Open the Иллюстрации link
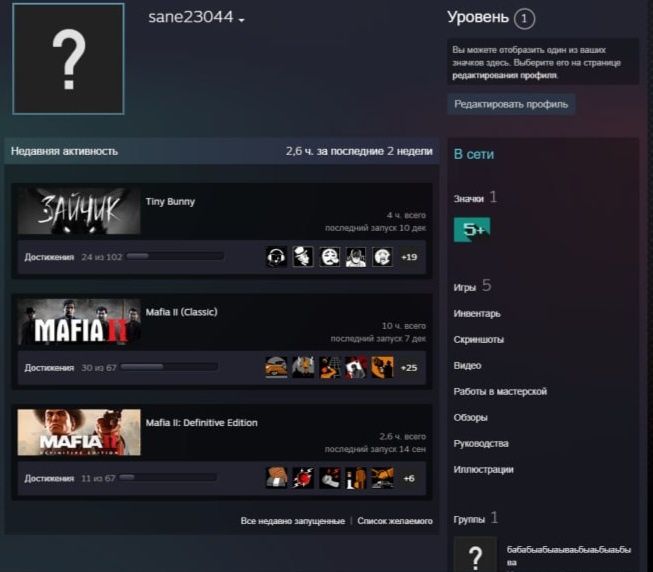 point(484,470)
